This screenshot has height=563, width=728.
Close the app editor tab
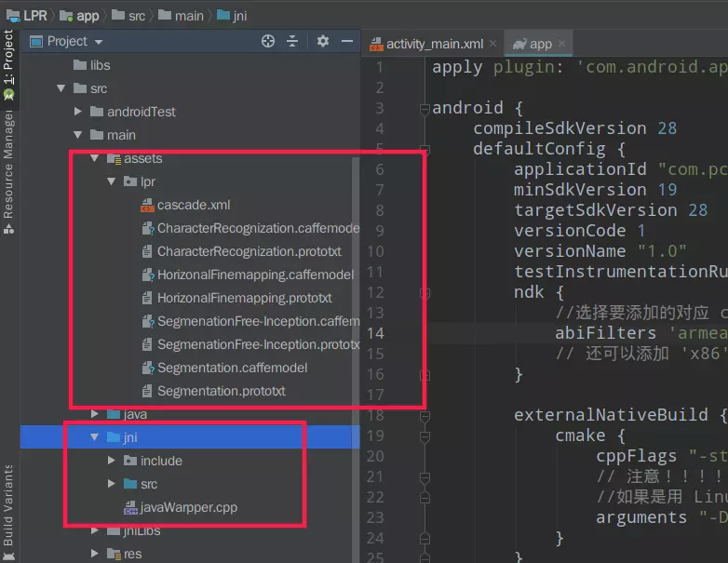click(562, 44)
